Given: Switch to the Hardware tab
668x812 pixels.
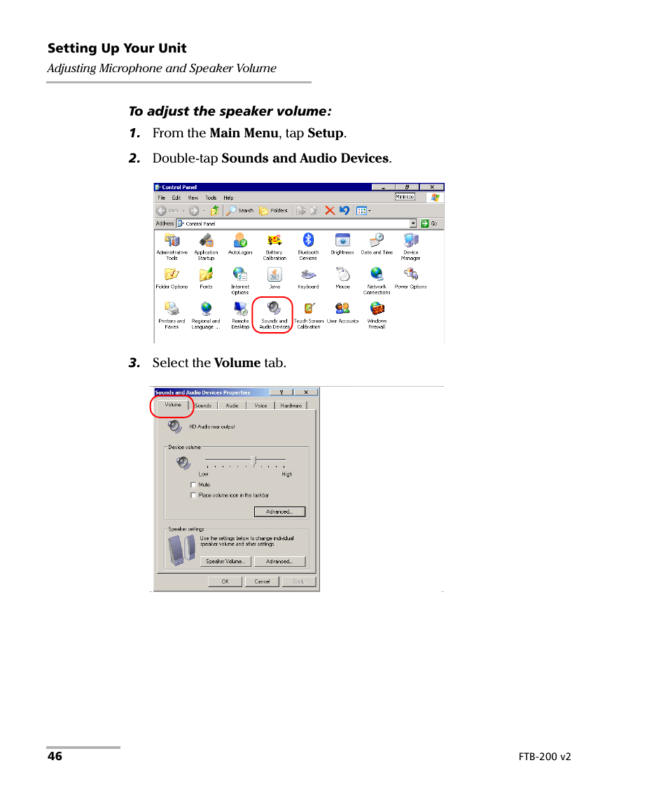Looking at the screenshot, I should coord(291,406).
